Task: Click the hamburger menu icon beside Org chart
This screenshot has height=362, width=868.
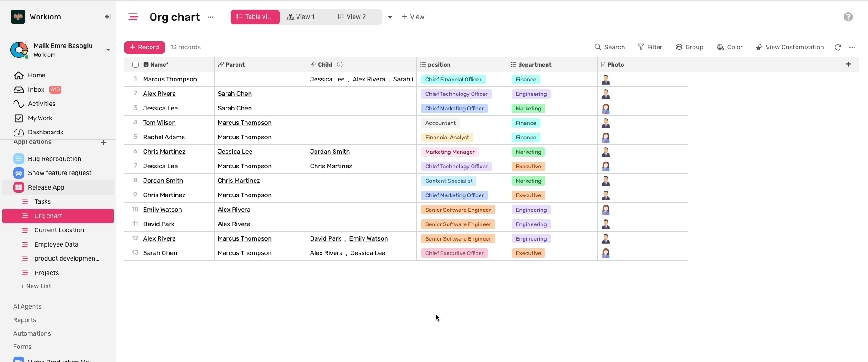Action: coord(133,17)
